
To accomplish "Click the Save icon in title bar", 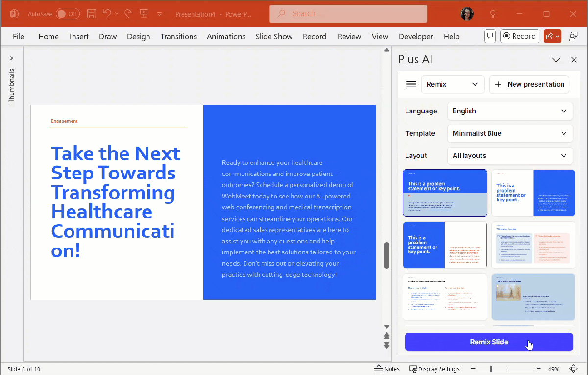I will [92, 14].
